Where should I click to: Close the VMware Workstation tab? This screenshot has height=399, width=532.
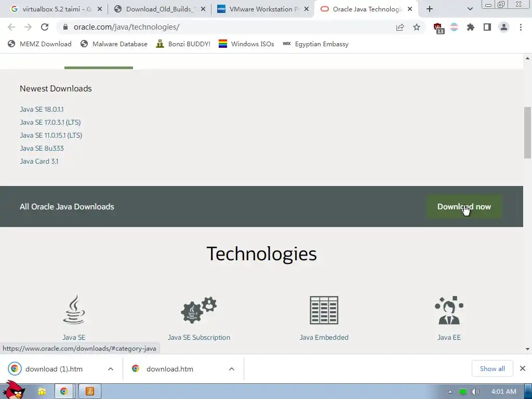click(307, 9)
